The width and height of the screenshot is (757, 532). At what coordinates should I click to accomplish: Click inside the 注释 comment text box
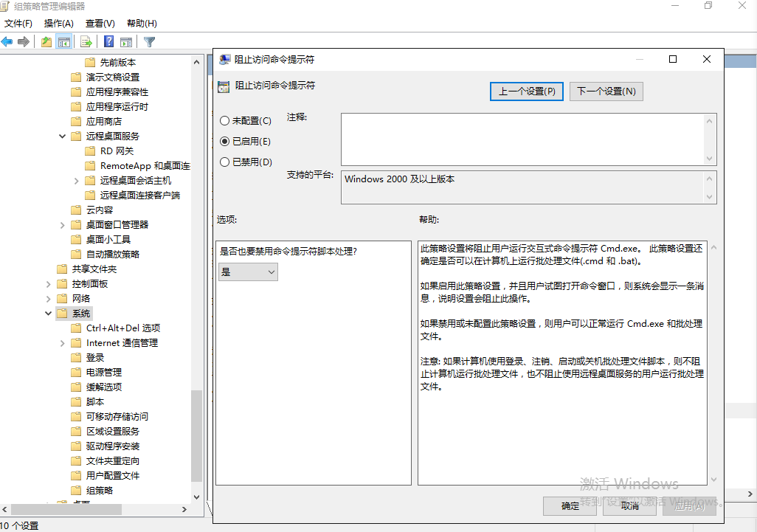[523, 139]
